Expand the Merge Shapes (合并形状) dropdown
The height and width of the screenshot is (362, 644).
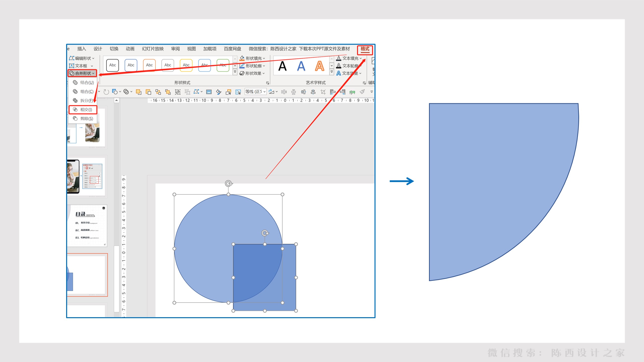coord(82,73)
